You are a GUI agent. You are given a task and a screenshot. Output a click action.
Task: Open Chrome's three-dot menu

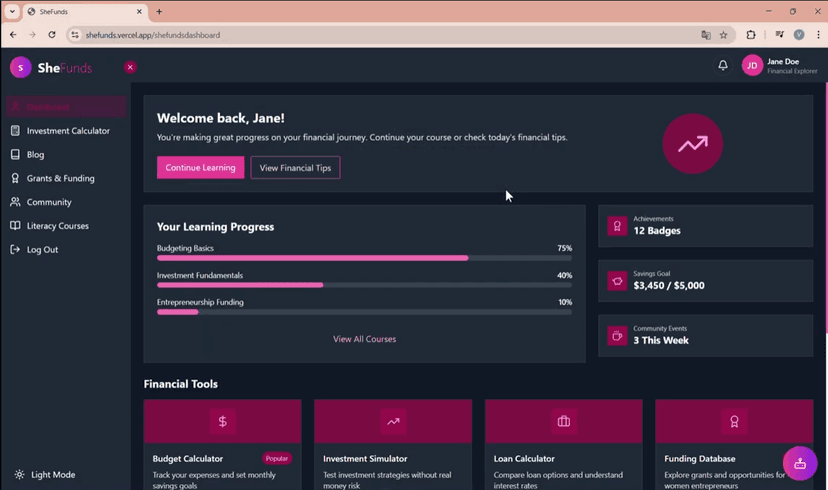click(817, 35)
